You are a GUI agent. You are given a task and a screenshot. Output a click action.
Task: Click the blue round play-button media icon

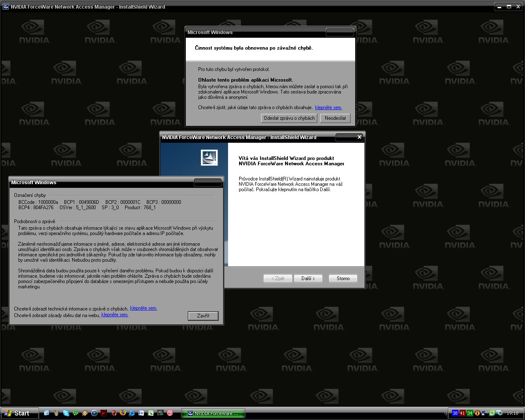pyautogui.click(x=94, y=413)
